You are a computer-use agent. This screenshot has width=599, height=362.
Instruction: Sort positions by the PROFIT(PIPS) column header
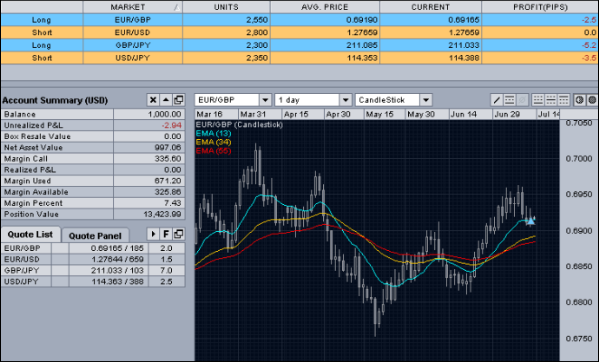[540, 7]
